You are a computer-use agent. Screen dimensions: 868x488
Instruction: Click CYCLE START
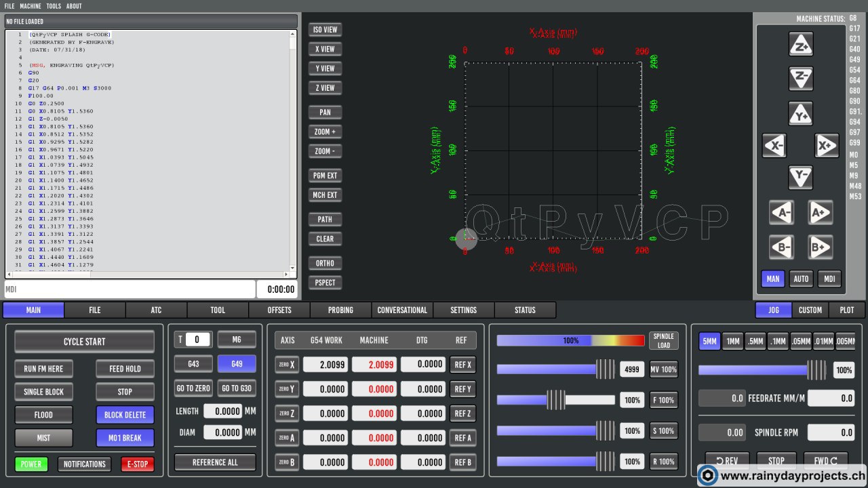coord(85,342)
